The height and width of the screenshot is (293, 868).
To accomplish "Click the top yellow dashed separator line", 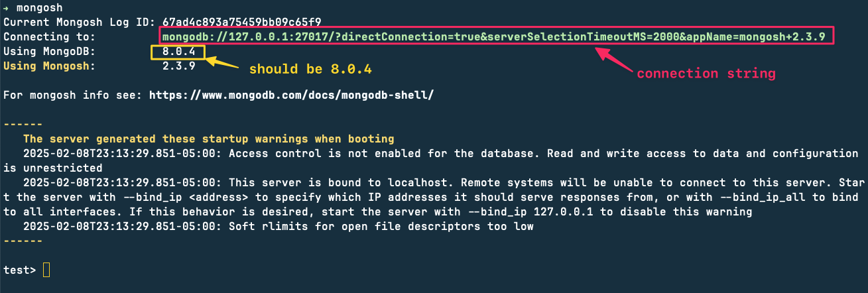I will (x=23, y=124).
